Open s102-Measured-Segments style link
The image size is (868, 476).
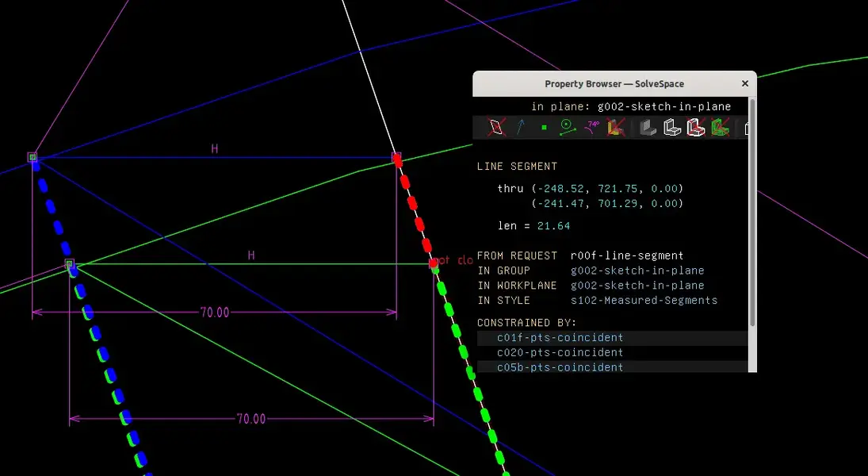(644, 301)
